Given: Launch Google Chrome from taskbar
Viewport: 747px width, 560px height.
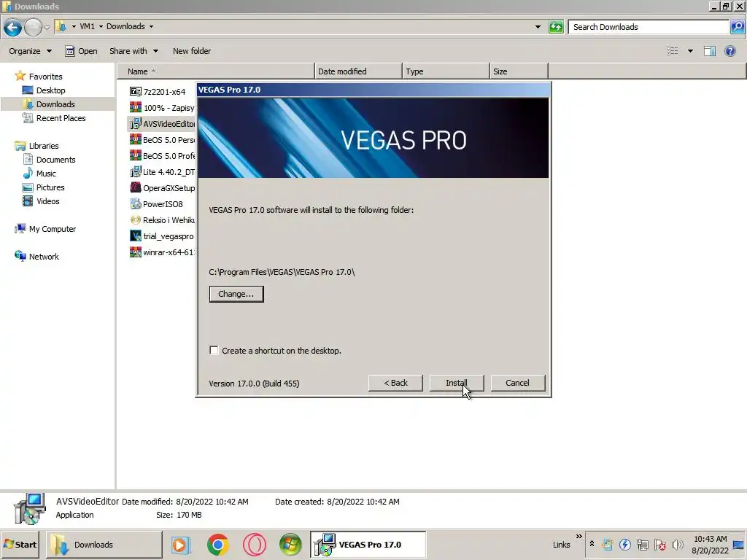Looking at the screenshot, I should [x=217, y=544].
